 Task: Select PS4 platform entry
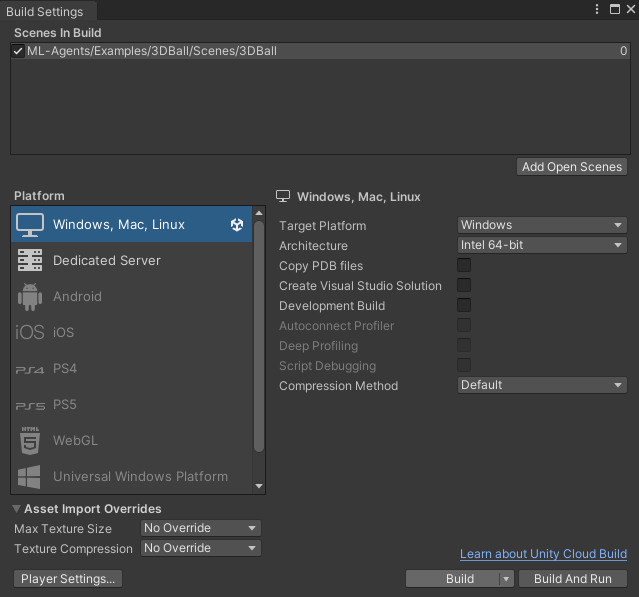tap(132, 369)
